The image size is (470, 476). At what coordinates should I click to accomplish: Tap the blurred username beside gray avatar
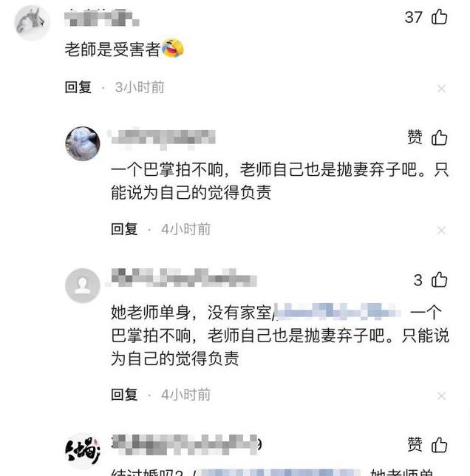click(x=184, y=277)
